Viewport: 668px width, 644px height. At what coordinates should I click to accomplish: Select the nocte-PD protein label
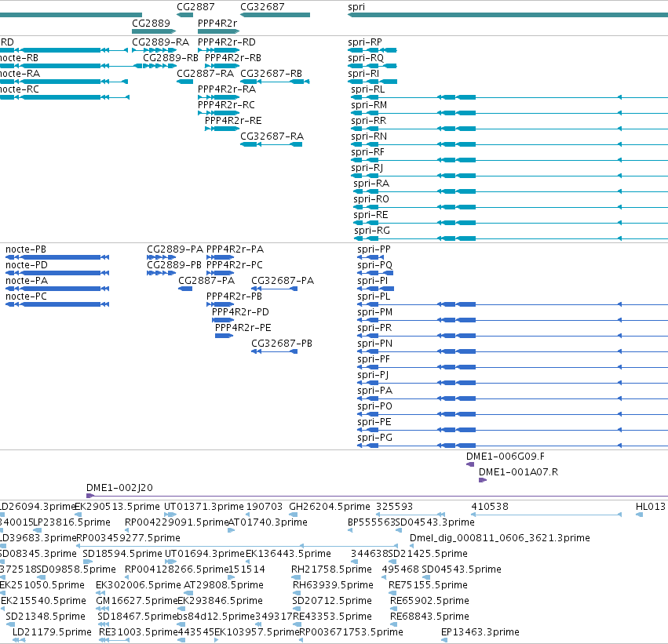click(x=27, y=265)
